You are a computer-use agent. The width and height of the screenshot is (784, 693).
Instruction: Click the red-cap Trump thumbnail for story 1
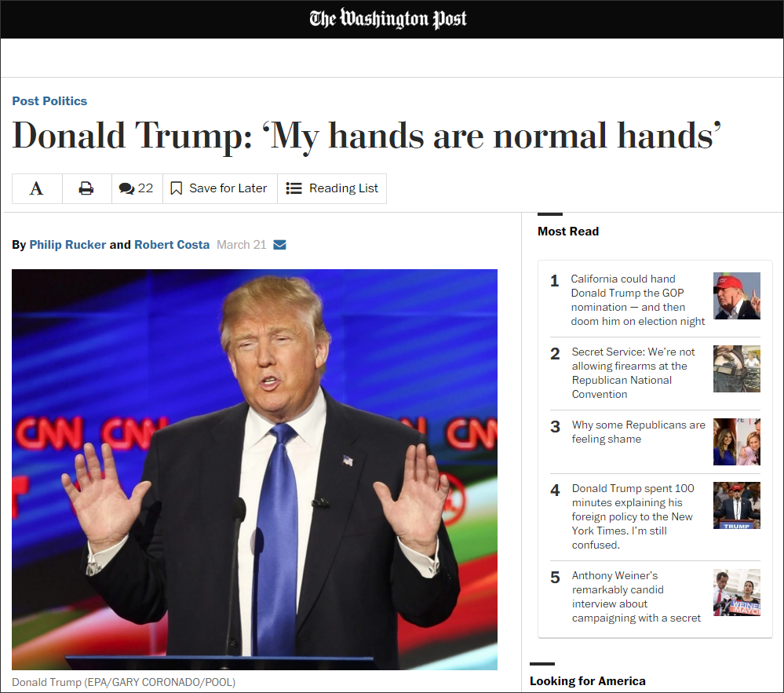736,296
